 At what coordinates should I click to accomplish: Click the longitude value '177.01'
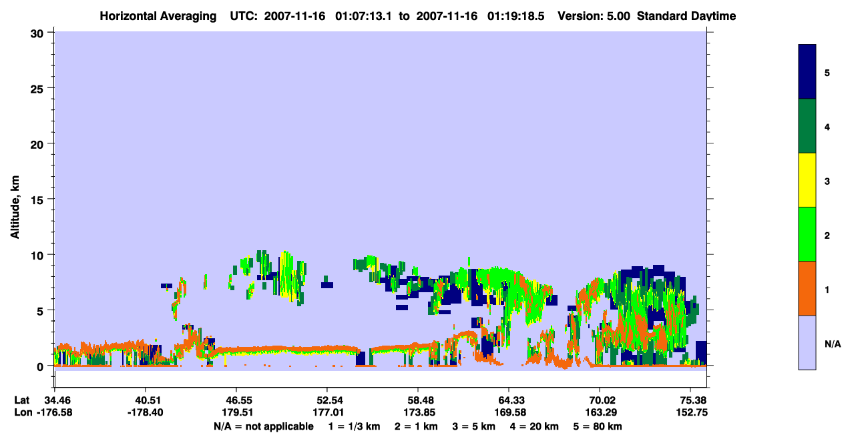[x=327, y=413]
